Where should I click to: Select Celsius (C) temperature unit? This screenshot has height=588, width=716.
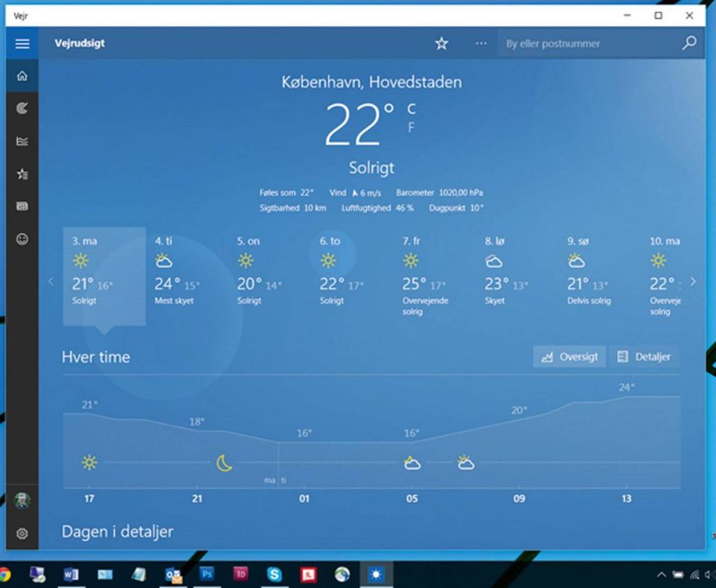point(411,109)
